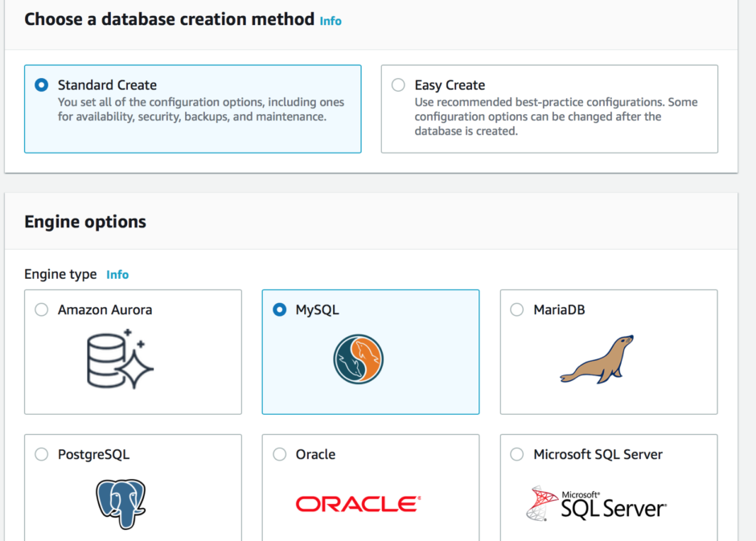Choose the PostgreSQL engine radio button
Viewport: 756px width, 541px height.
42,454
